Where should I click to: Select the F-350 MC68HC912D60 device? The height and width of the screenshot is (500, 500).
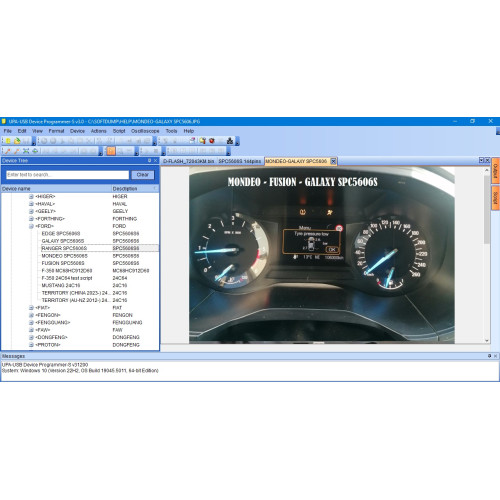67,271
